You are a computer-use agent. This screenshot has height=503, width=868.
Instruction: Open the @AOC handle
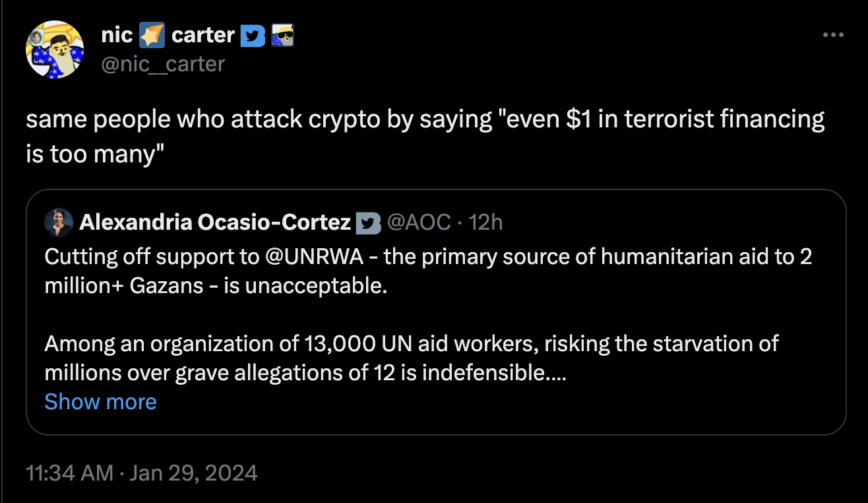418,223
